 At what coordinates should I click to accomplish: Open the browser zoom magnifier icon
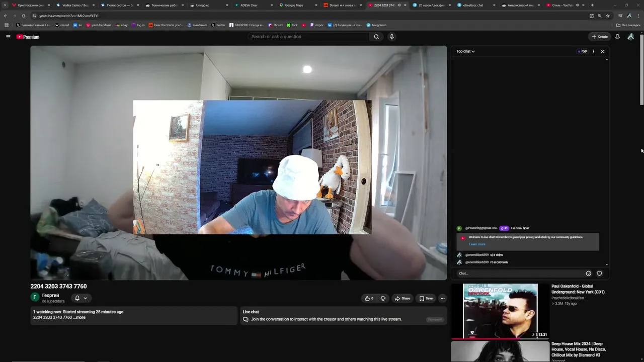click(600, 16)
